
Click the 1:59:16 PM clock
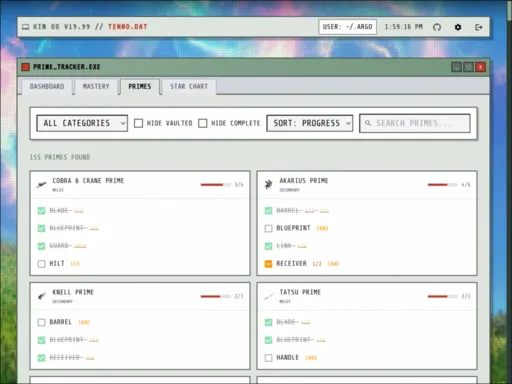[x=404, y=27]
